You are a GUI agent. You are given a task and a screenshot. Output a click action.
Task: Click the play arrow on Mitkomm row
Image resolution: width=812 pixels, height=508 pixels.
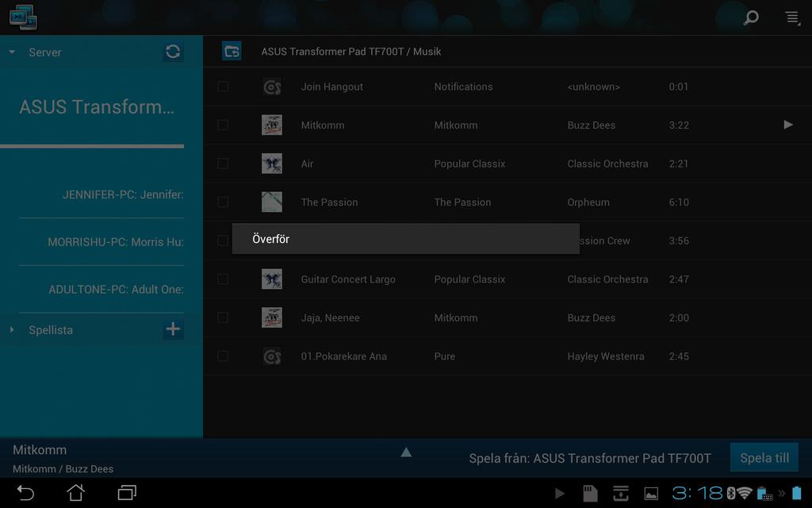coord(788,125)
